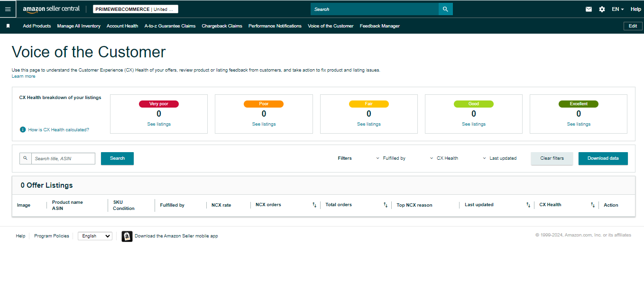644x282 pixels.
Task: Click the Top NCX reason column header
Action: click(x=414, y=205)
